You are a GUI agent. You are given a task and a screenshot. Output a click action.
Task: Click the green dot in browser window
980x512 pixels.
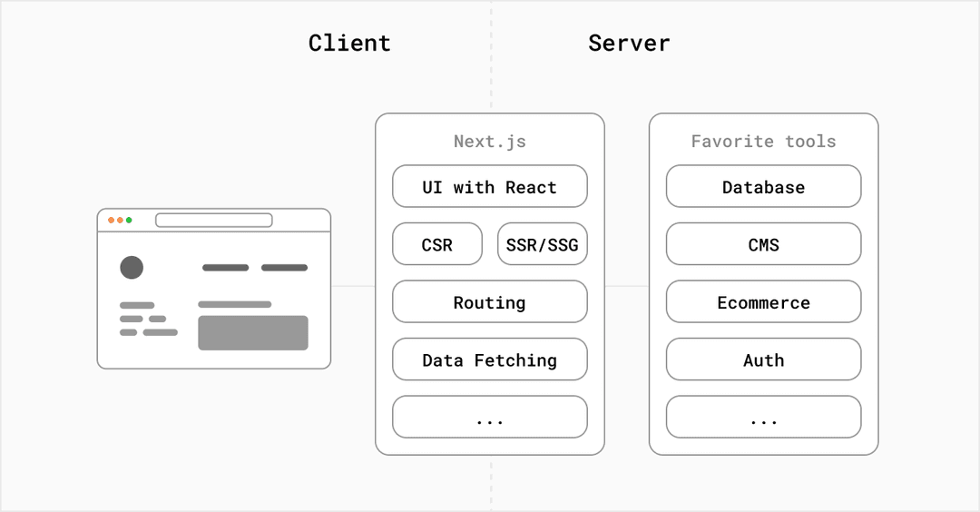pyautogui.click(x=129, y=220)
